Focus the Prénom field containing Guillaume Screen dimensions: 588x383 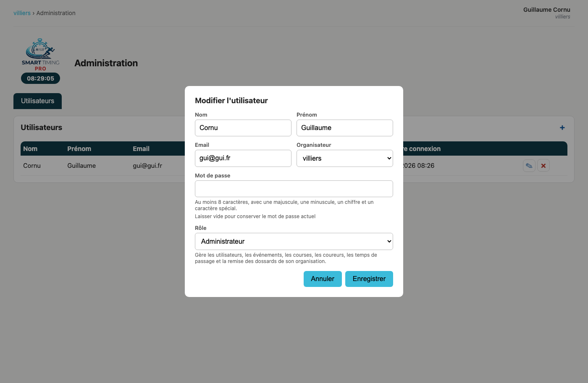point(345,128)
